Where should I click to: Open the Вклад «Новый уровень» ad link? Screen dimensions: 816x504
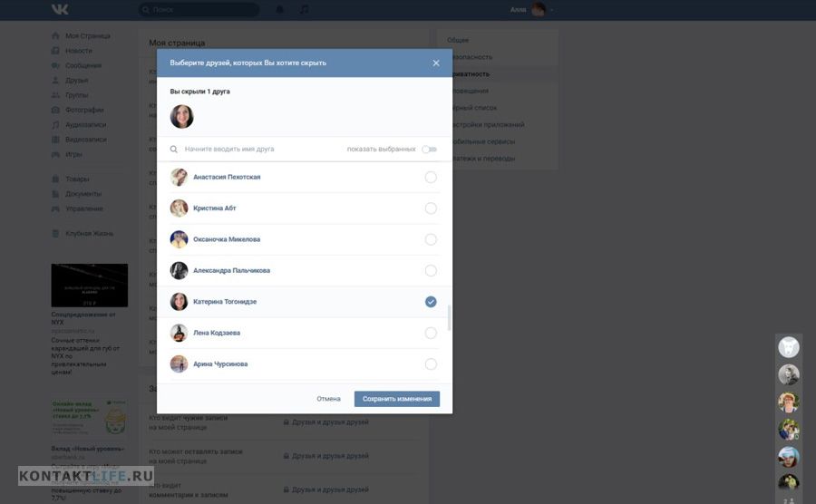tap(87, 449)
